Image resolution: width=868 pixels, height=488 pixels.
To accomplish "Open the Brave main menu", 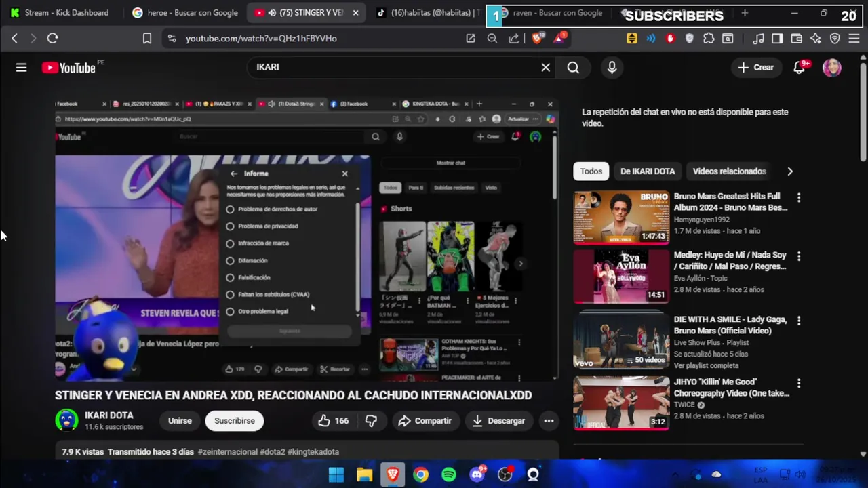I will (854, 39).
